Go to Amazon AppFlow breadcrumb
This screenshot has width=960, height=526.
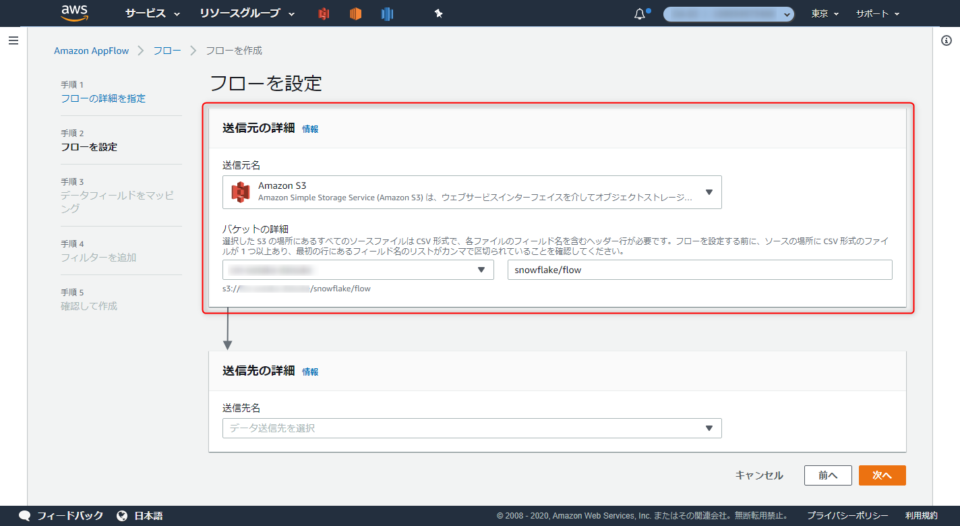[91, 51]
